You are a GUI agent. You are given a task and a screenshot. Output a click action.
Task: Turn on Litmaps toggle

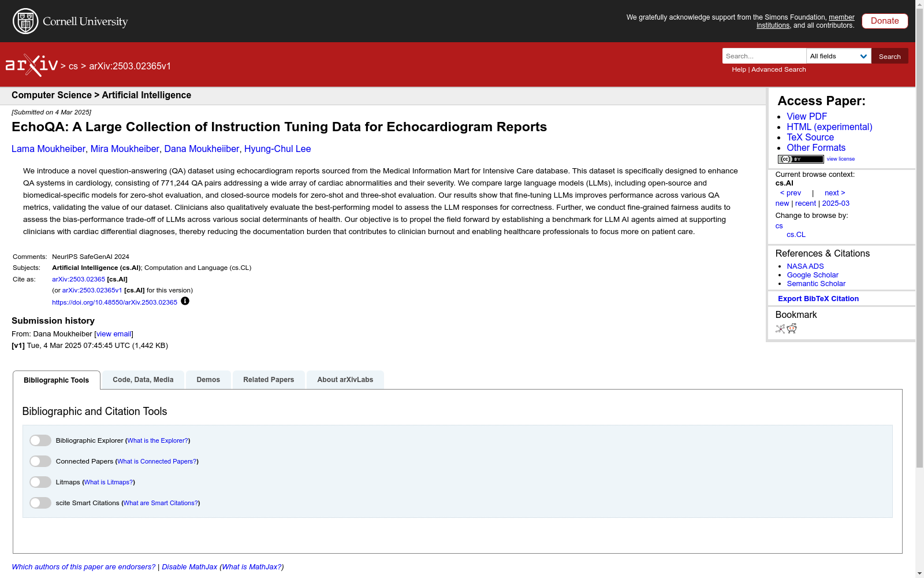[x=40, y=482]
